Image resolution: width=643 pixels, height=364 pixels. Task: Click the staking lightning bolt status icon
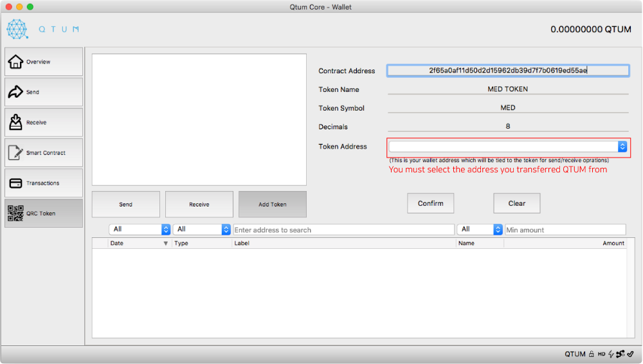[x=611, y=354]
